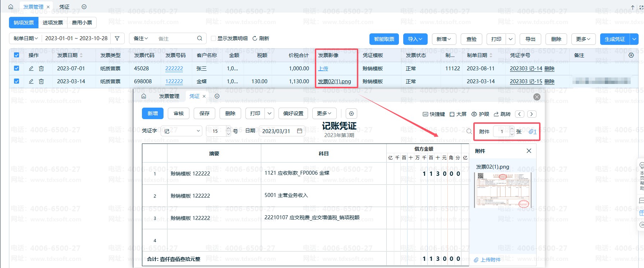Close the 发票管理 tab
This screenshot has width=644, height=268.
tap(48, 7)
